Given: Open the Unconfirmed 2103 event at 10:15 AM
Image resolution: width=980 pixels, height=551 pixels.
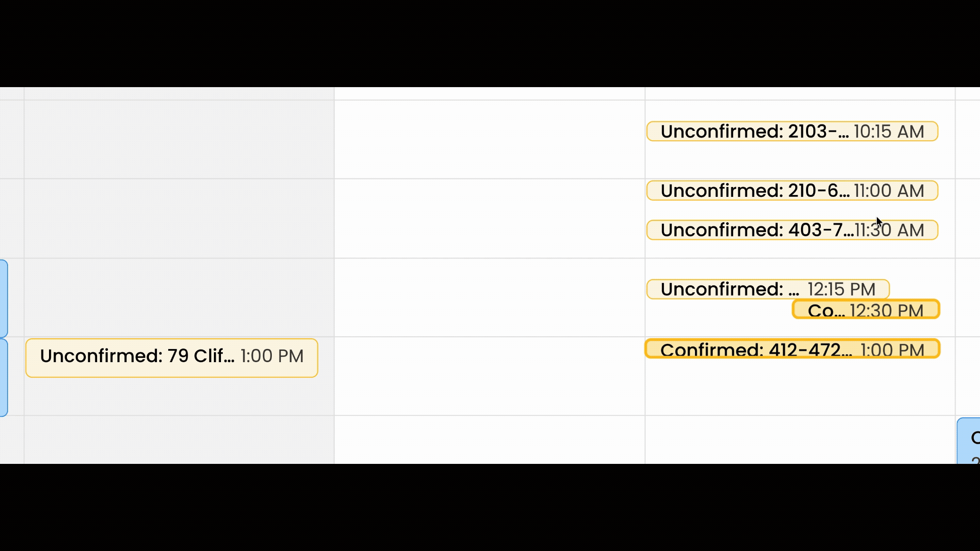Looking at the screenshot, I should point(792,131).
